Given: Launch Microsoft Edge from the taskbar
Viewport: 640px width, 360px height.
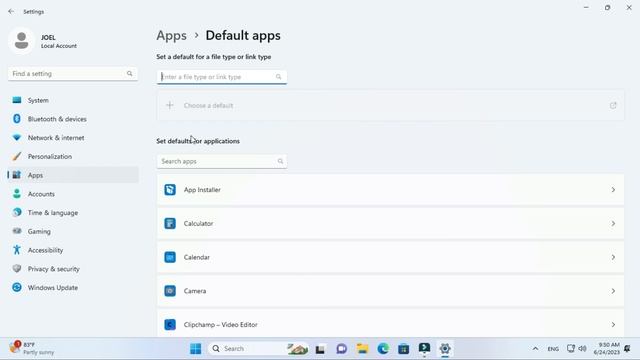Looking at the screenshot, I should 383,349.
